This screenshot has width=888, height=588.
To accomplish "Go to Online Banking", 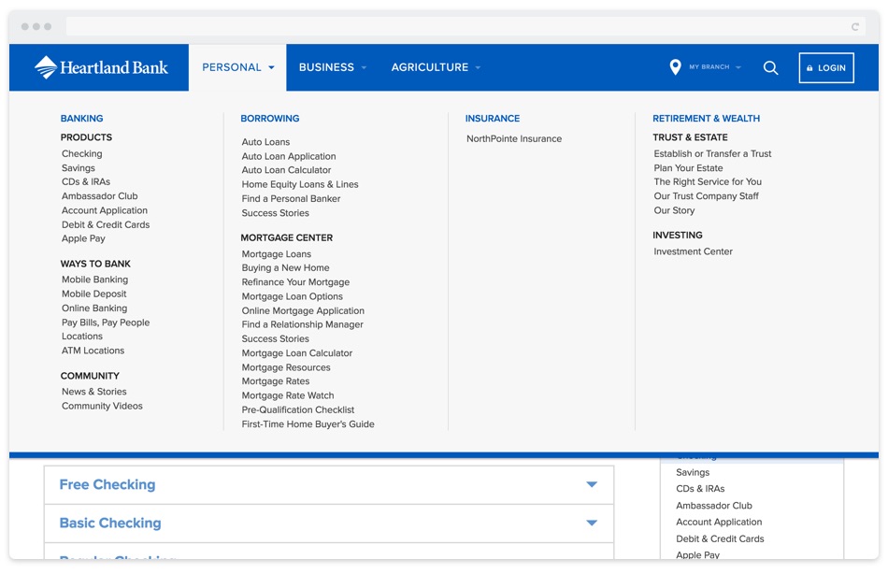I will tap(94, 308).
